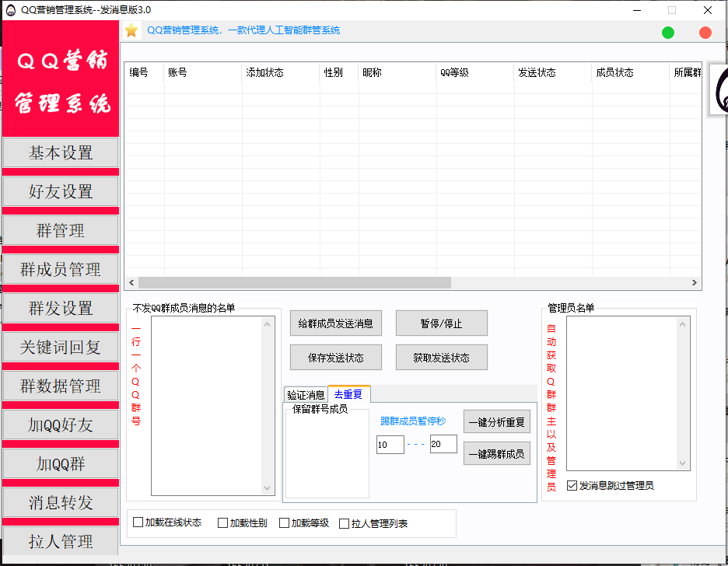Click the minimum pause seconds field showing 10

pyautogui.click(x=390, y=445)
